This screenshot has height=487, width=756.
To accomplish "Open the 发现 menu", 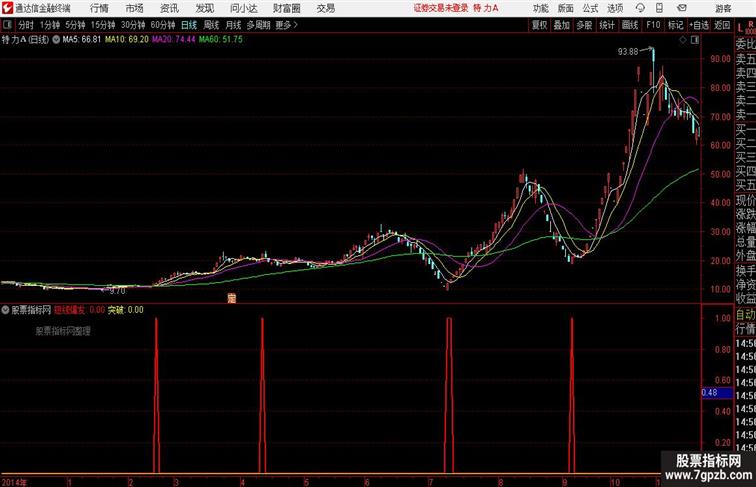I will pos(204,8).
